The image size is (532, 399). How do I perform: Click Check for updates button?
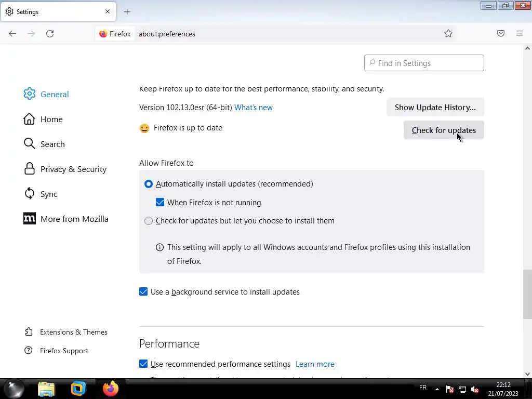tap(444, 130)
